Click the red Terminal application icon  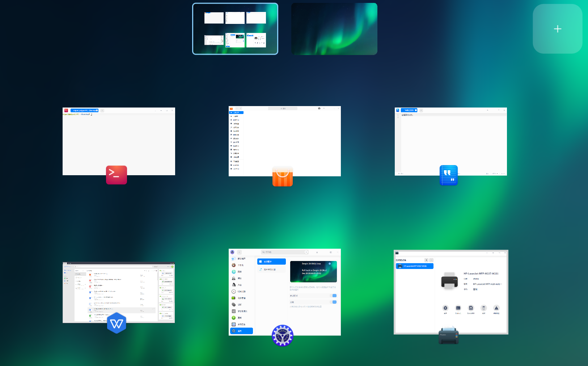point(117,175)
